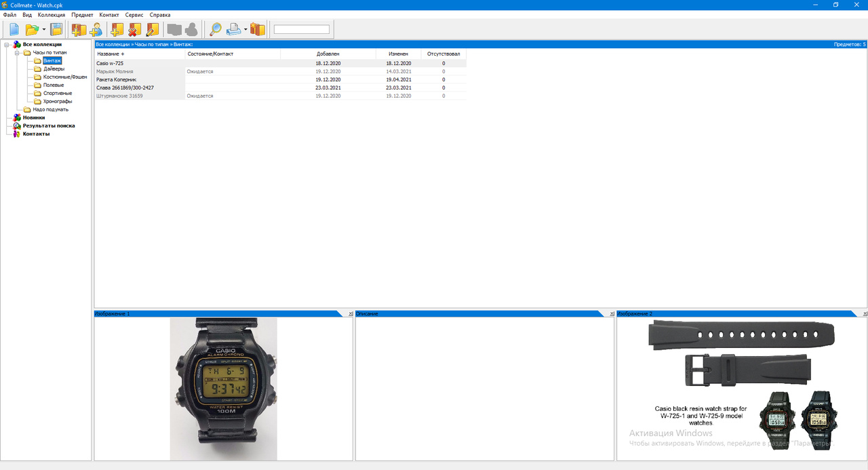
Task: Click the Add contact person icon
Action: 96,29
